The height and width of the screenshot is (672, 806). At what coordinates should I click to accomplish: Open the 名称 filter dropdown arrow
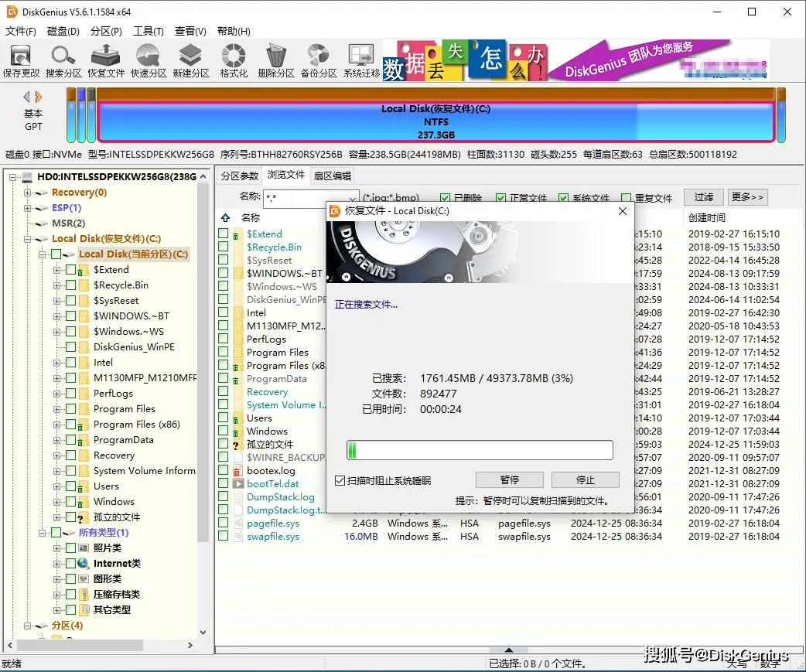click(x=352, y=198)
